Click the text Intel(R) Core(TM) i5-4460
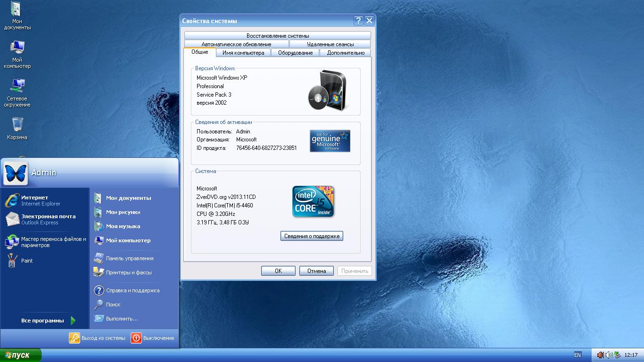 [225, 206]
